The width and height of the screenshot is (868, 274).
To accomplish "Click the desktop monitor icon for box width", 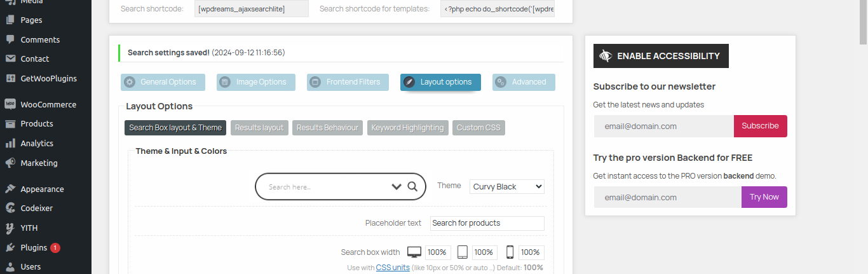I will point(414,252).
